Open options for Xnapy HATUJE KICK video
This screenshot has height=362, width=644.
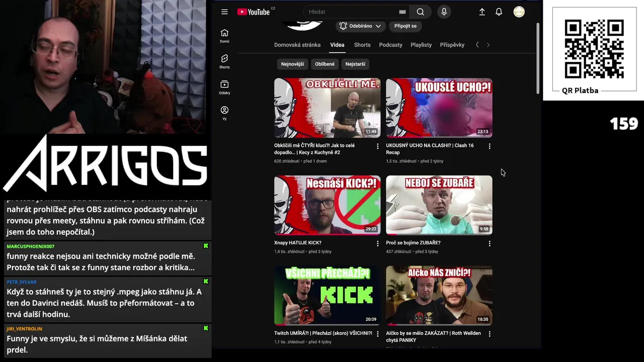pyautogui.click(x=377, y=243)
